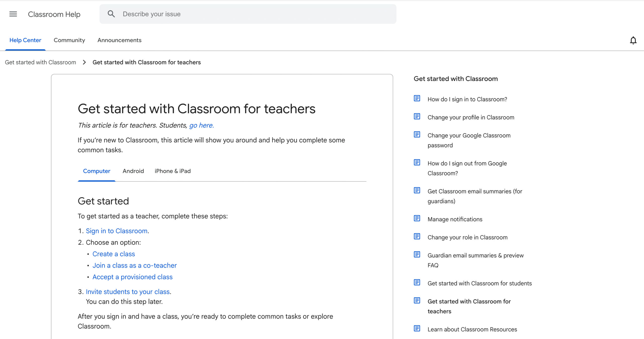
Task: Click the 'Sign in to Classroom' link
Action: click(x=116, y=231)
